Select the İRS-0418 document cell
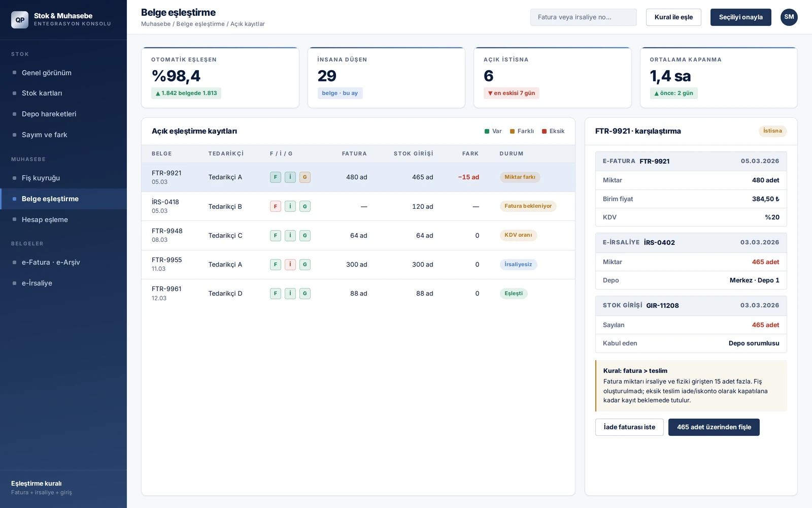 point(165,206)
